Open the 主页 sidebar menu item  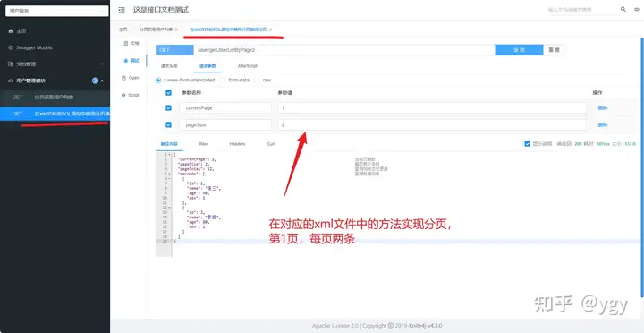click(55, 31)
